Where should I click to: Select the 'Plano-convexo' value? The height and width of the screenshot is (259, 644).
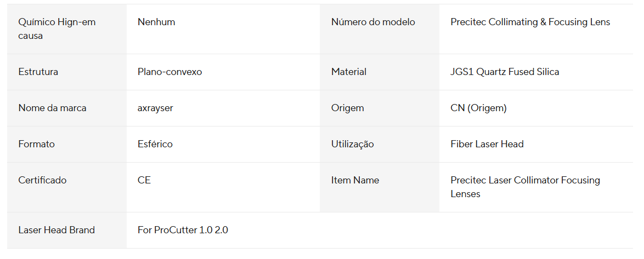[170, 72]
